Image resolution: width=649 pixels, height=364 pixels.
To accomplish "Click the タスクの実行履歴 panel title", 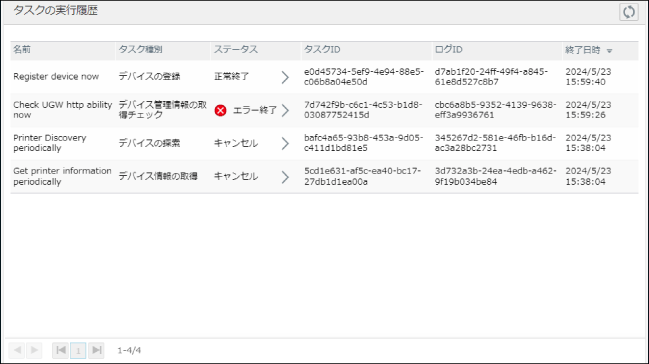I will (55, 11).
